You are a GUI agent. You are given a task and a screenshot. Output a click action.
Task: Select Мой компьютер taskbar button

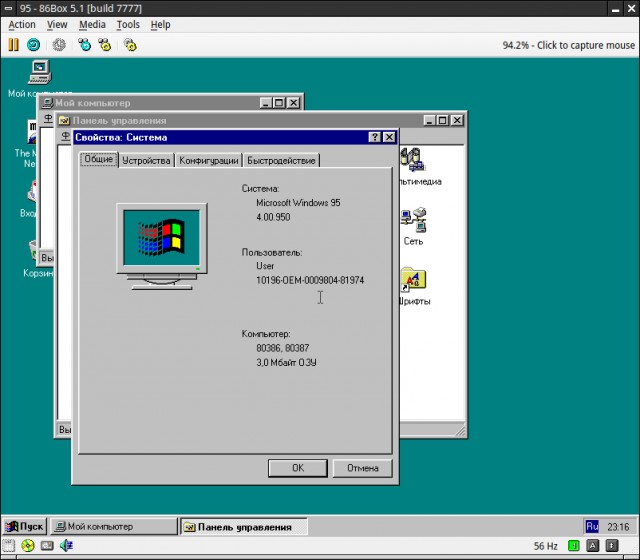click(114, 527)
